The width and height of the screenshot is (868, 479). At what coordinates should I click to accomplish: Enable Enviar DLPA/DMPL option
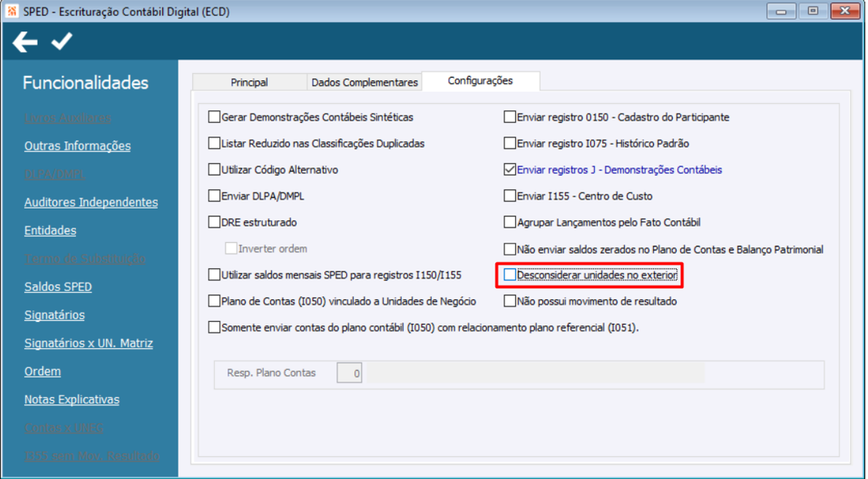pyautogui.click(x=213, y=195)
